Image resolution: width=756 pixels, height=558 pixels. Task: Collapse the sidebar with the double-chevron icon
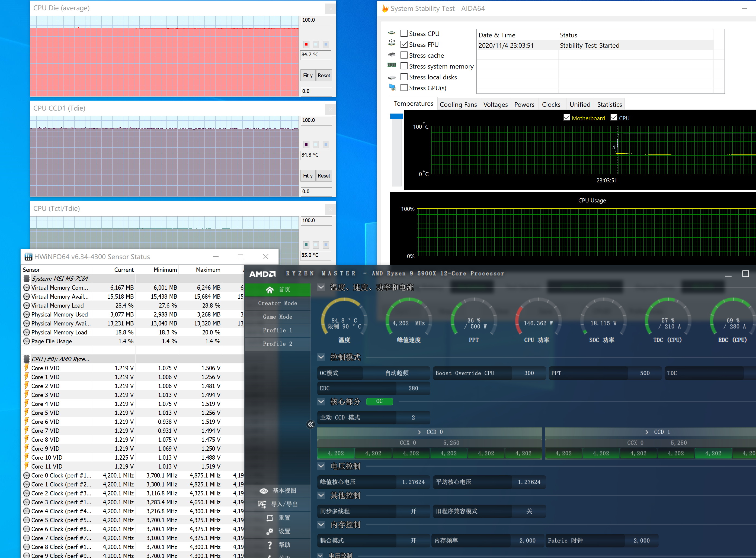pos(310,425)
